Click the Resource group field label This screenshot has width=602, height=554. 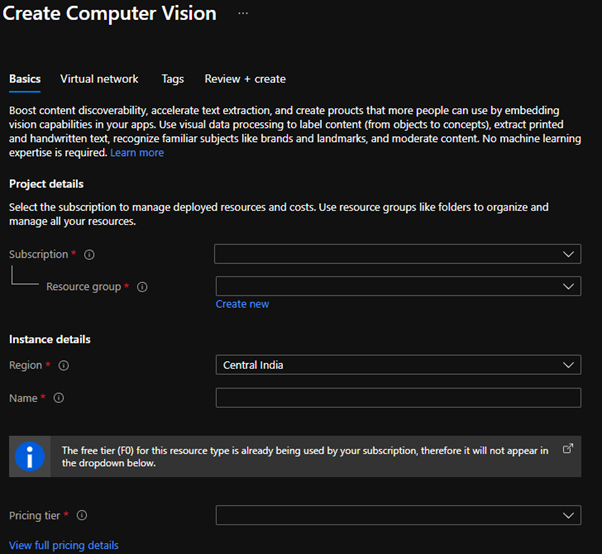pyautogui.click(x=84, y=287)
